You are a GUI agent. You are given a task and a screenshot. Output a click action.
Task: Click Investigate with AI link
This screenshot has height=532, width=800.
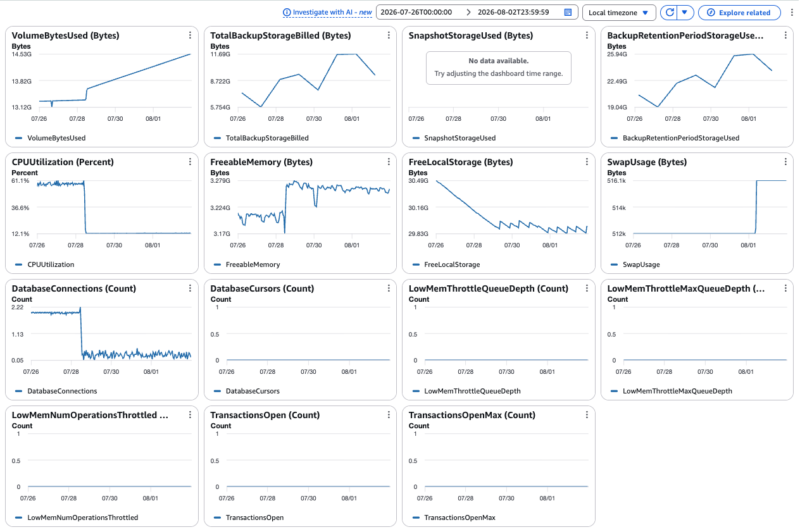(332, 12)
